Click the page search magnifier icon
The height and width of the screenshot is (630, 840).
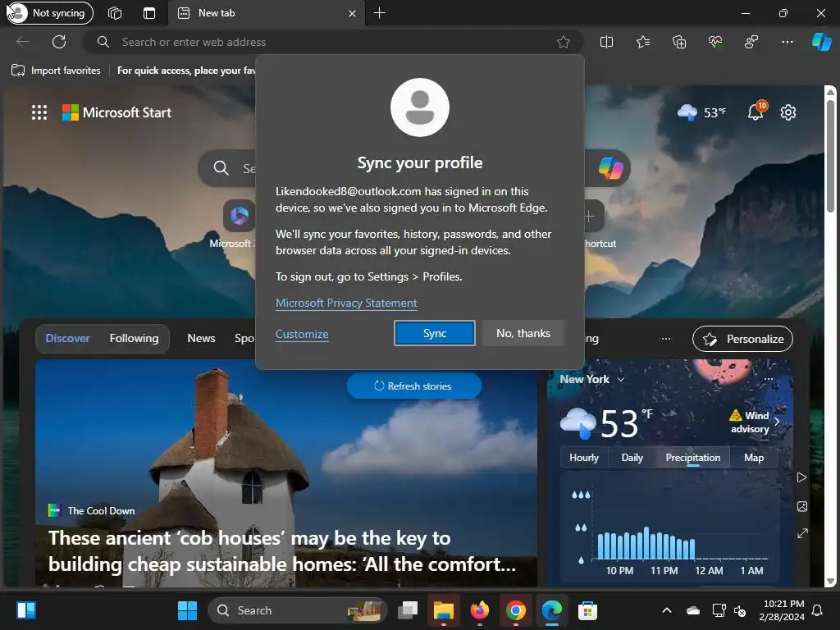coord(221,168)
